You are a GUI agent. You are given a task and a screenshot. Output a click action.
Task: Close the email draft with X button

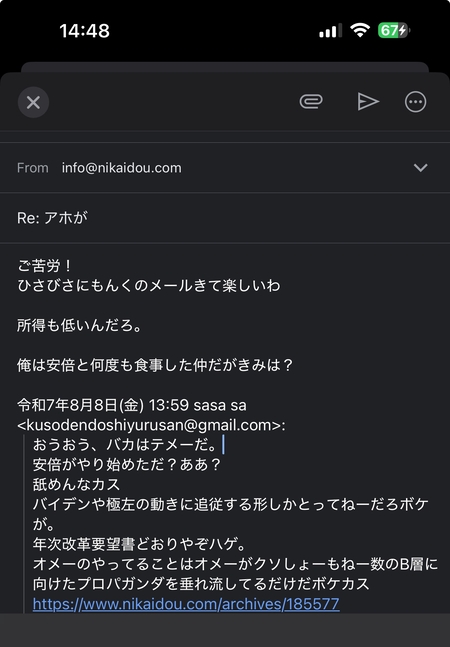point(33,102)
